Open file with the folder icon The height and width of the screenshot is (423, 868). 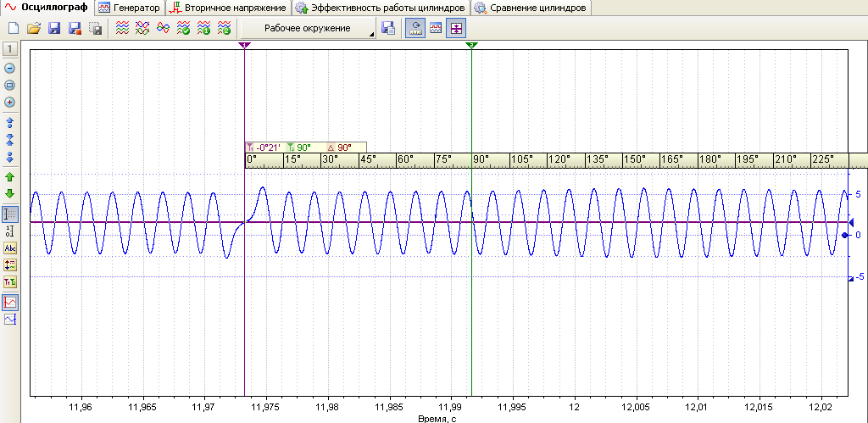pos(34,28)
